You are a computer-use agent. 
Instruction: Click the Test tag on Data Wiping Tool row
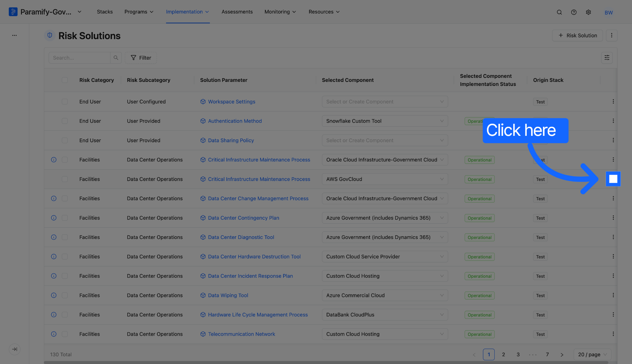pos(540,296)
